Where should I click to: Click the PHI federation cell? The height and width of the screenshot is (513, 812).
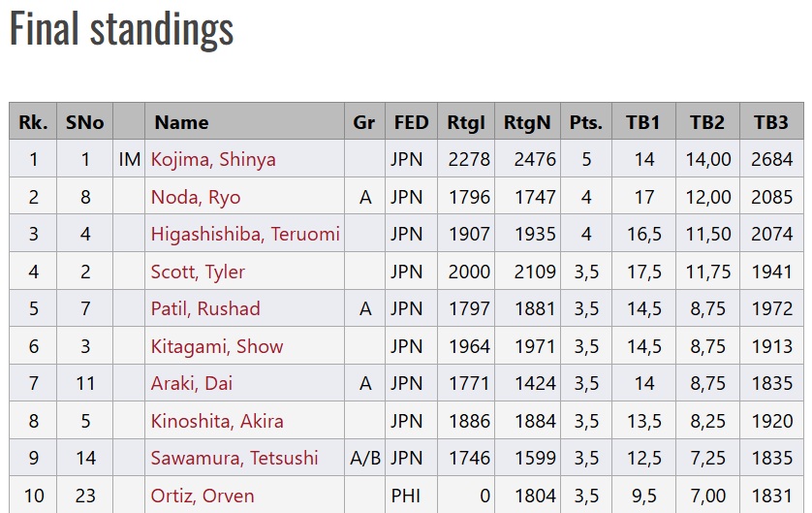pos(405,496)
